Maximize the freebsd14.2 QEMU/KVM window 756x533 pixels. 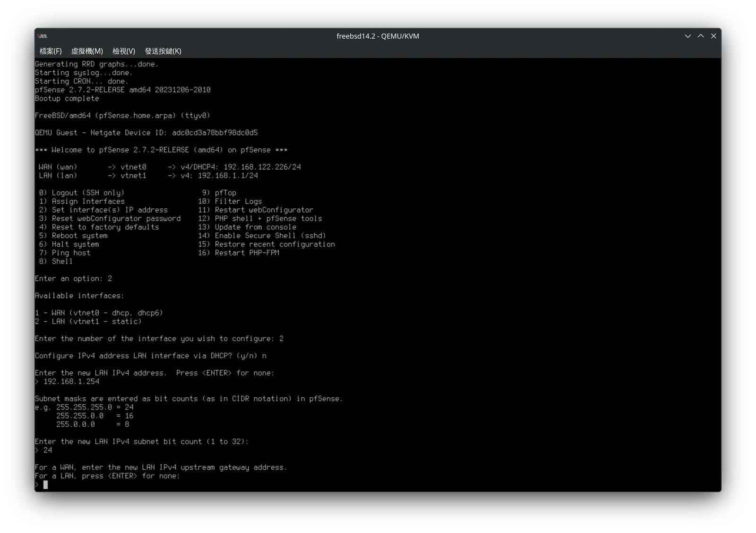pyautogui.click(x=701, y=36)
